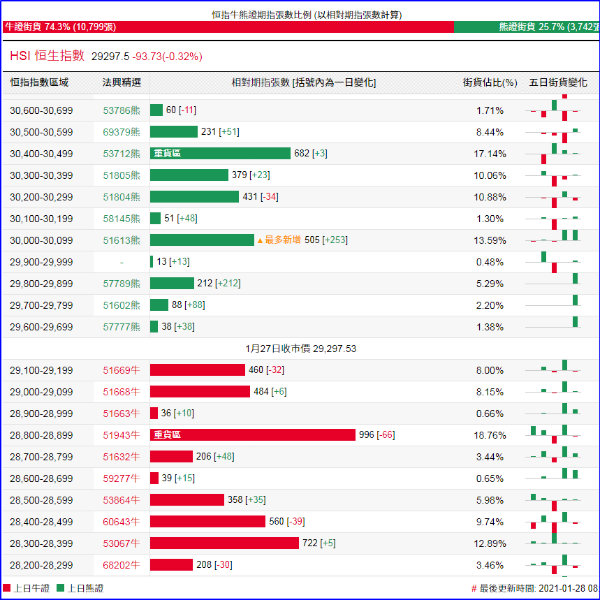This screenshot has width=600, height=600.
Task: Click the -93.73(-0.32%) change value
Action: (x=167, y=57)
